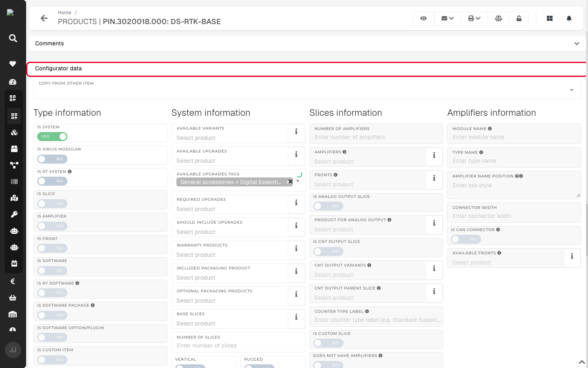Click the Home breadcrumb link
This screenshot has width=588, height=368.
pos(65,13)
